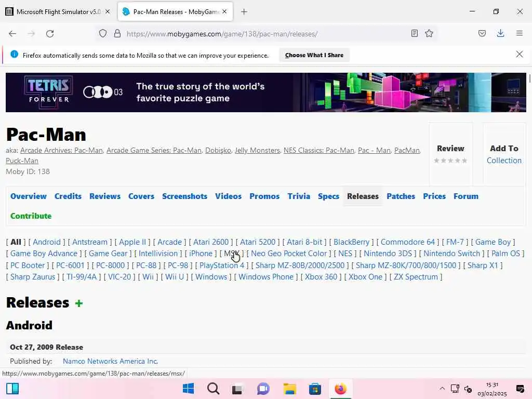Open Jelly Monsters alternate title link

pos(257,150)
